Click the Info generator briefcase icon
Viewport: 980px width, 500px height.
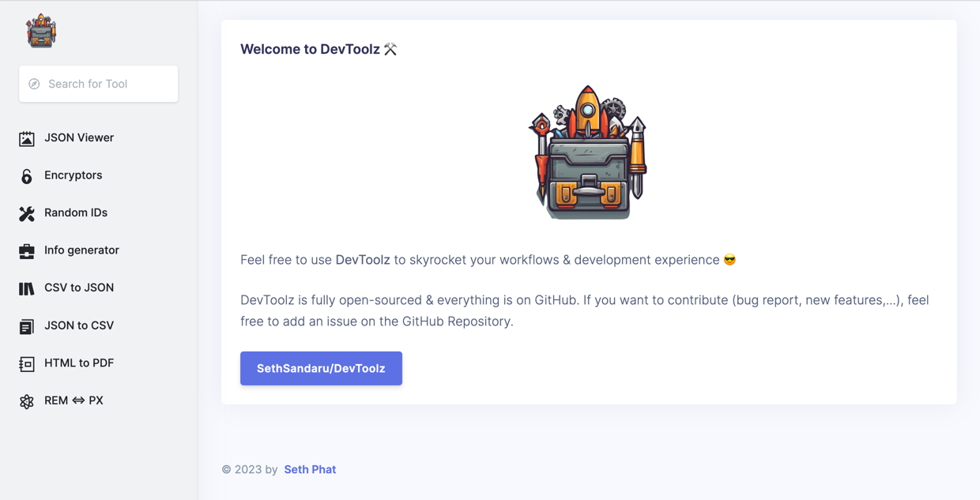point(27,251)
